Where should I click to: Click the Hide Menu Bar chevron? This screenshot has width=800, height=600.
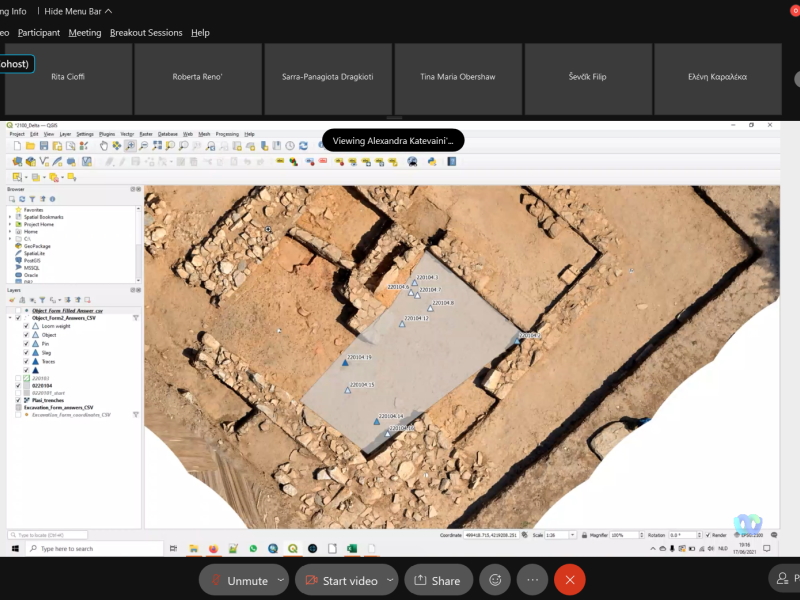(x=109, y=11)
